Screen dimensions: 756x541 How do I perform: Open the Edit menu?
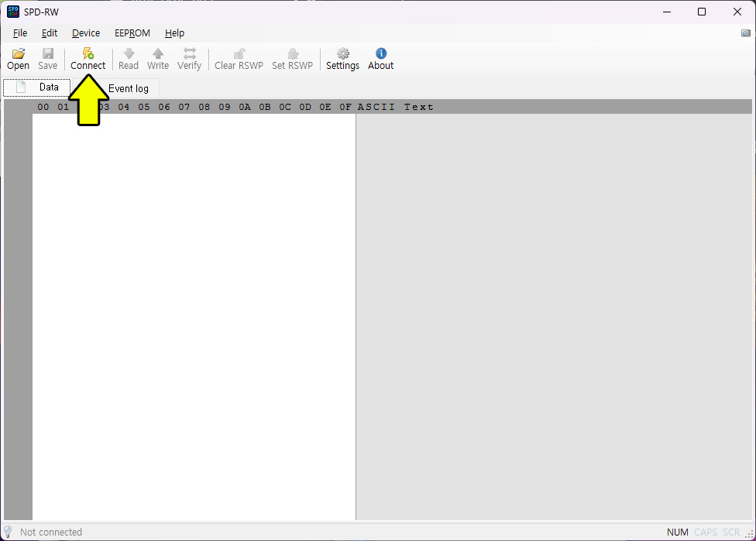tap(50, 33)
